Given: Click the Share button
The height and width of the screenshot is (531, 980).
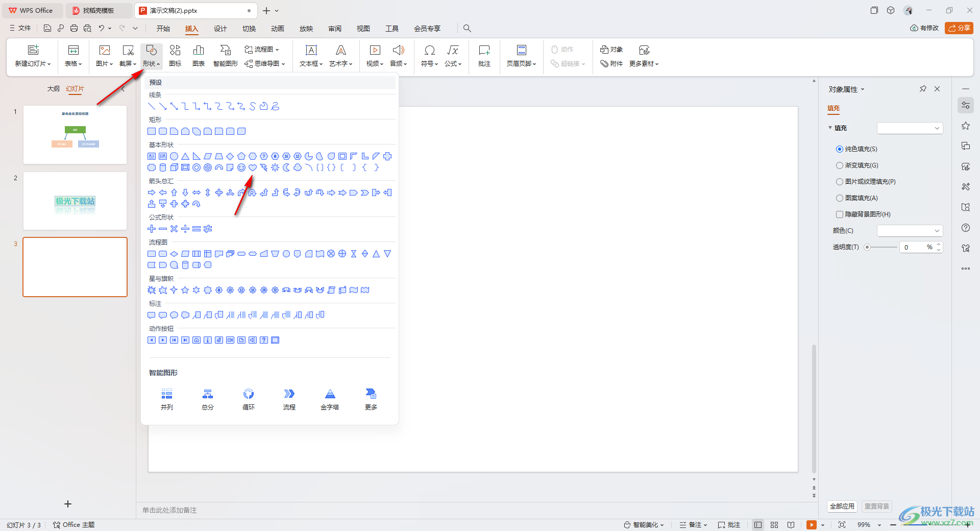Looking at the screenshot, I should click(x=959, y=28).
